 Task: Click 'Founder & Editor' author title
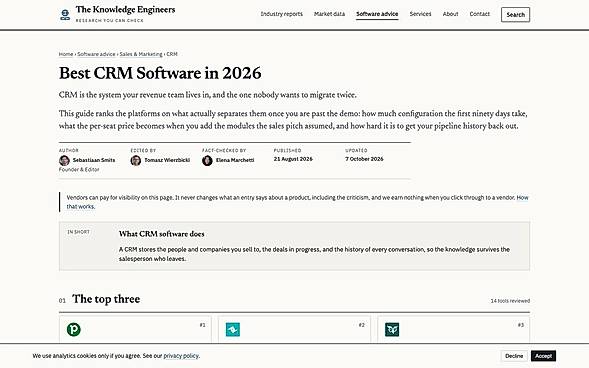pyautogui.click(x=79, y=170)
